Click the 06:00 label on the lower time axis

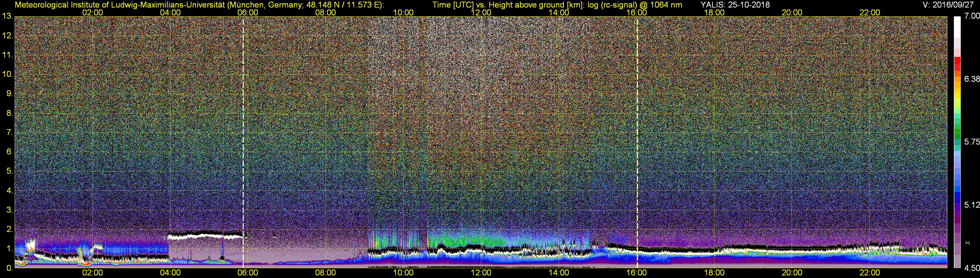[x=248, y=273]
